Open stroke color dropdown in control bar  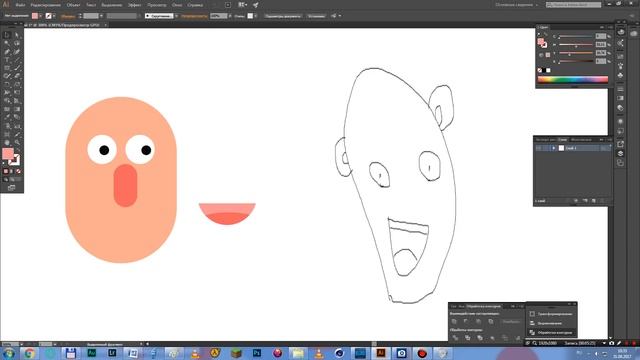tap(54, 16)
